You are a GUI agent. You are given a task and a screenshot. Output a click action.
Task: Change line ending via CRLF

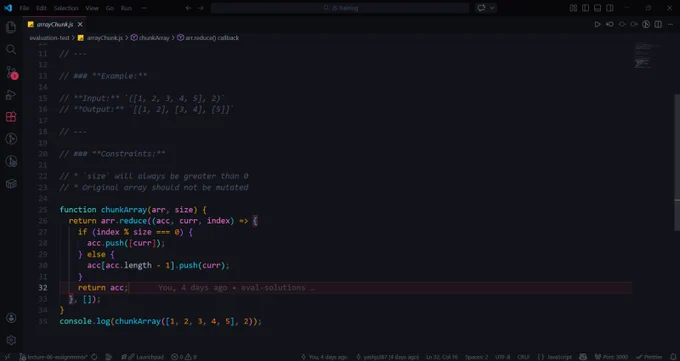(523, 357)
